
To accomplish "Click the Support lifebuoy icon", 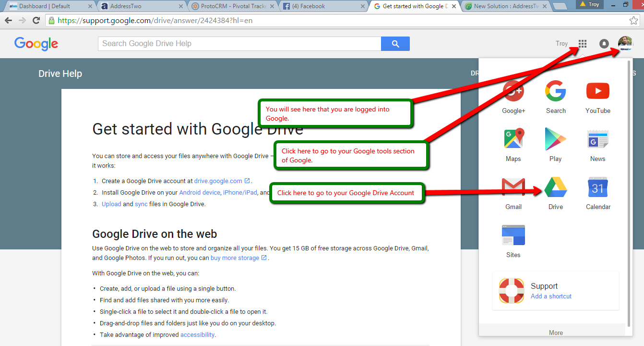I will tap(511, 291).
